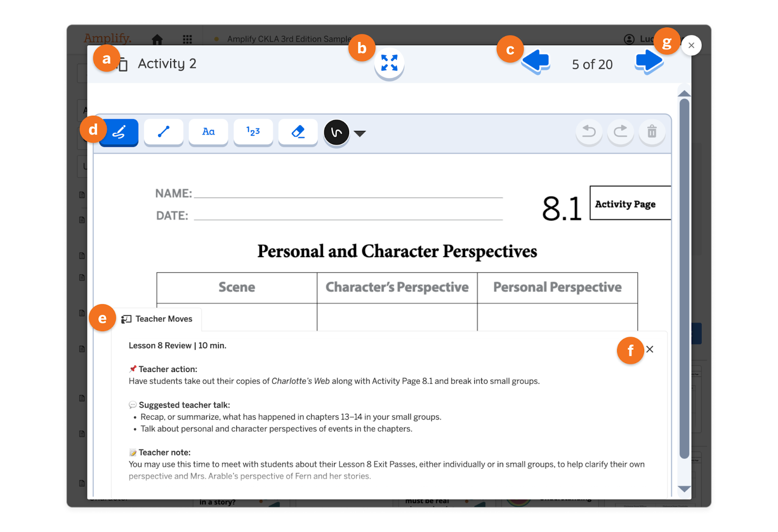Toggle fullscreen view of the activity
Viewport: 778px width, 532px height.
pyautogui.click(x=389, y=63)
